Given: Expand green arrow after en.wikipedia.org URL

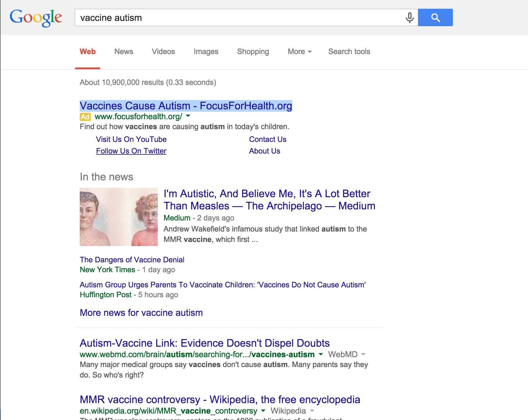Looking at the screenshot, I should pos(263,411).
